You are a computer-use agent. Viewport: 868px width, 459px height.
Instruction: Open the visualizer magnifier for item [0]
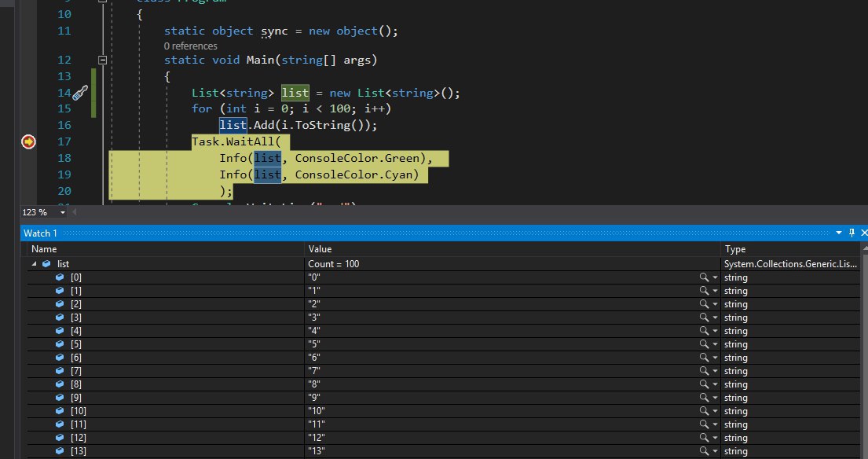(x=705, y=277)
